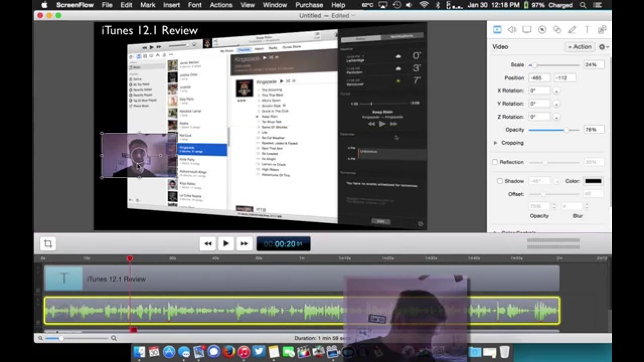Open Finder in the Dock
The image size is (644, 362).
[139, 351]
